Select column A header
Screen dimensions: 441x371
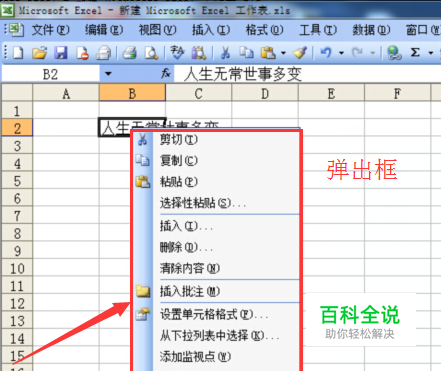pyautogui.click(x=66, y=93)
